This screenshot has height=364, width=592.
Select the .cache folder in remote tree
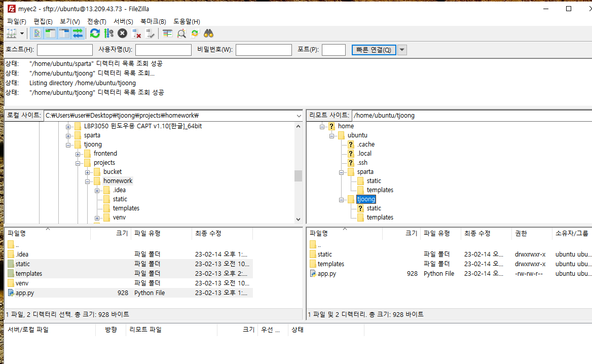point(366,144)
